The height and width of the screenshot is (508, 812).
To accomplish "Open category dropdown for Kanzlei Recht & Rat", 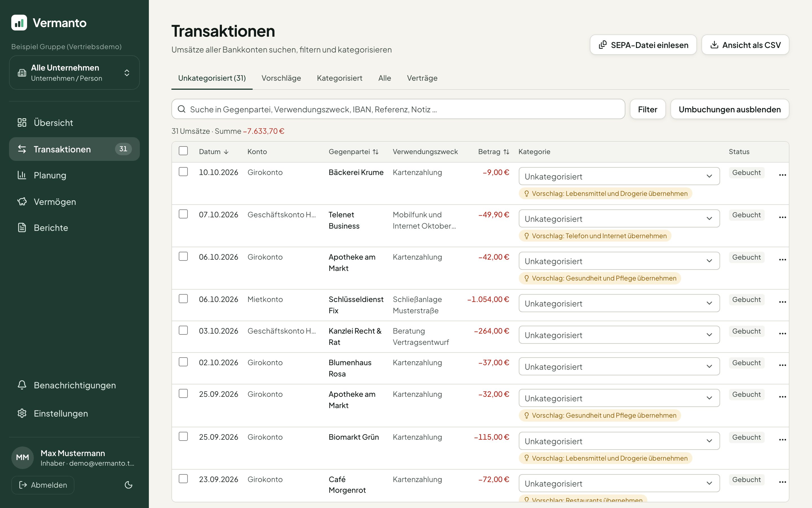I will click(x=619, y=335).
